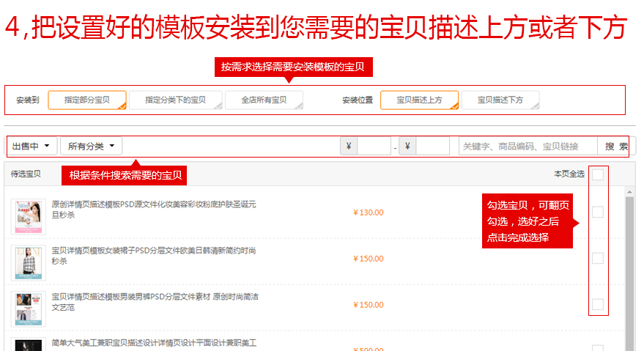
Task: Click the scrollbar up arrow in list
Action: click(x=629, y=192)
